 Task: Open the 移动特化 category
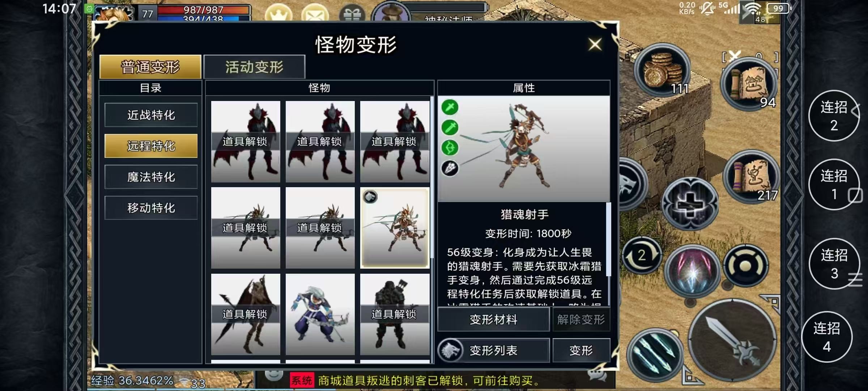(x=151, y=208)
